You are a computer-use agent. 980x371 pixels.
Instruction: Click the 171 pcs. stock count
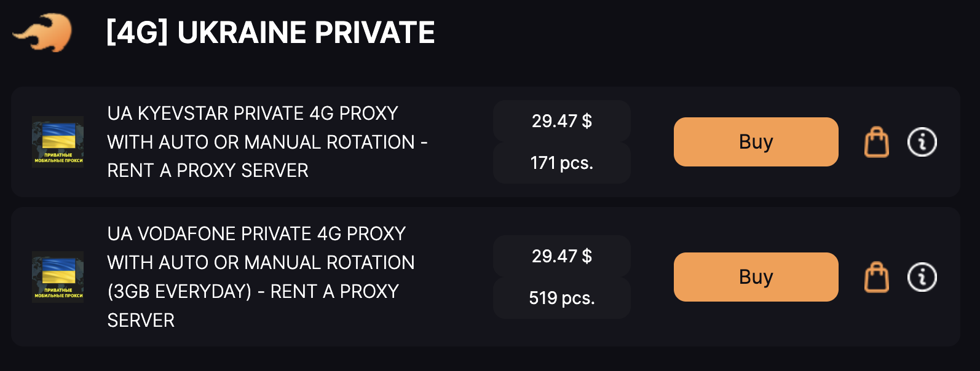[x=561, y=163]
